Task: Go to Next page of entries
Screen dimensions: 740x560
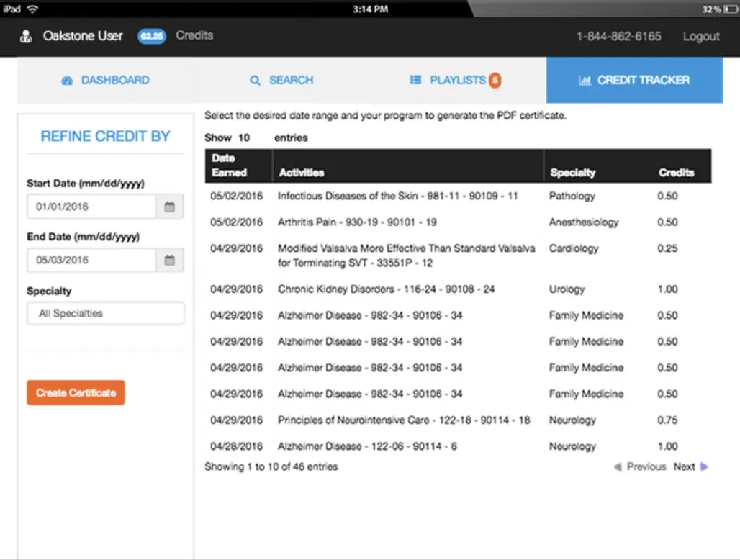Action: [691, 466]
